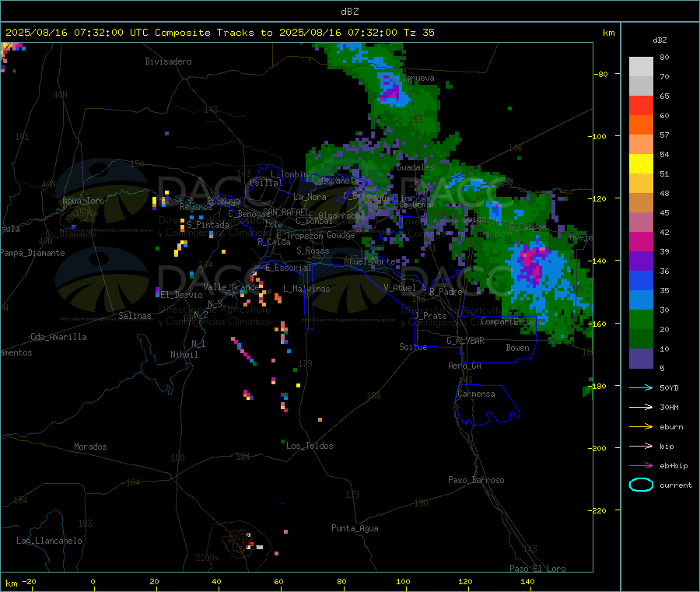The width and height of the screenshot is (700, 592).
Task: Click the 'V_Atuel' map label
Action: (x=400, y=288)
